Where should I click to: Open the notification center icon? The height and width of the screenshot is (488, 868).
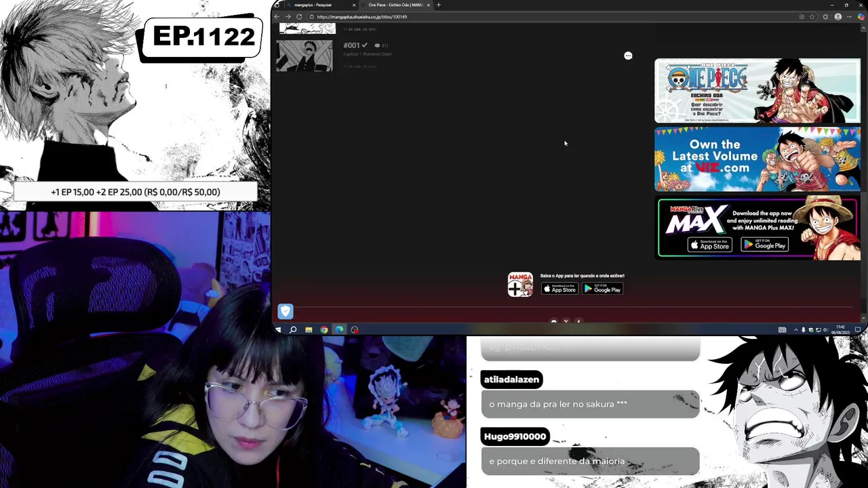(857, 330)
